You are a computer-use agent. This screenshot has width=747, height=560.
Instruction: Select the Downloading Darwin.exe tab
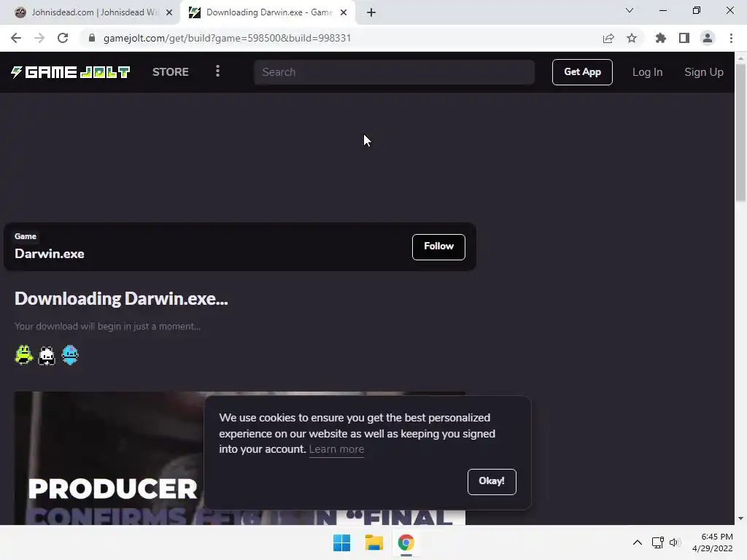pyautogui.click(x=268, y=12)
